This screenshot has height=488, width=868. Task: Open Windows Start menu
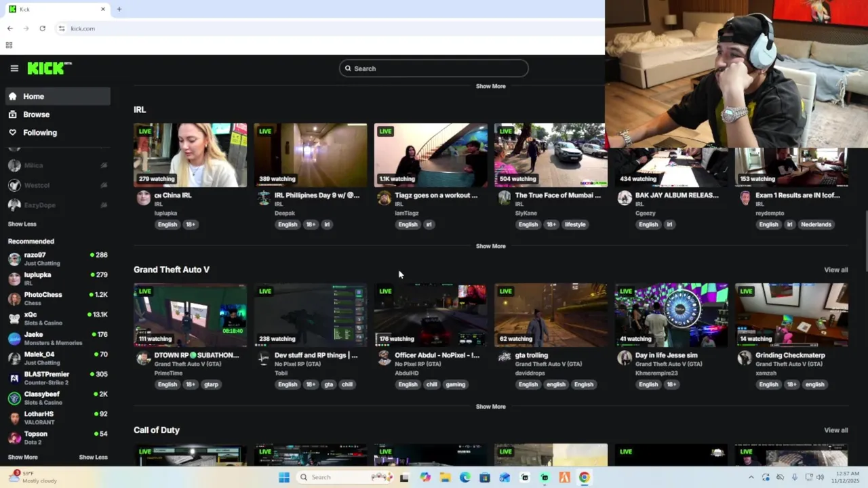[x=284, y=477]
